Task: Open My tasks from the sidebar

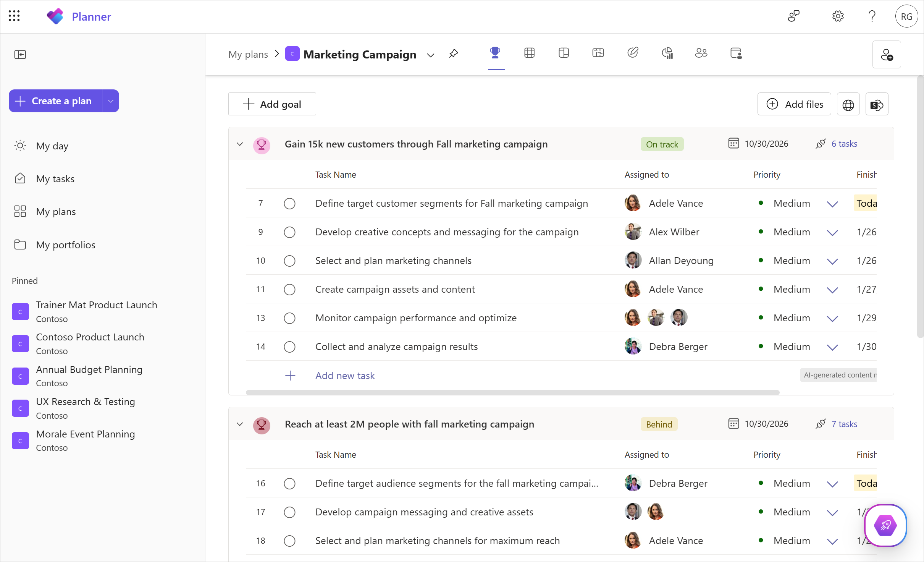Action: click(x=55, y=178)
